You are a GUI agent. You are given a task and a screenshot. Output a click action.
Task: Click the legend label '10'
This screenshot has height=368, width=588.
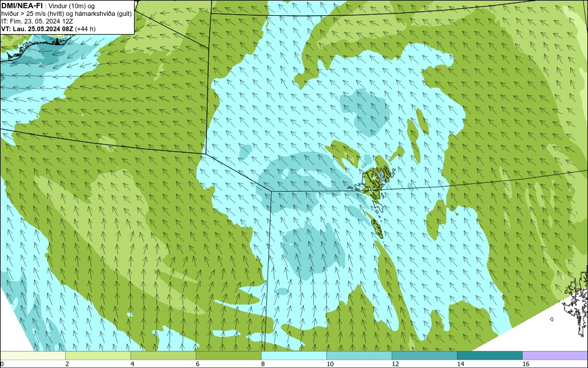point(330,364)
